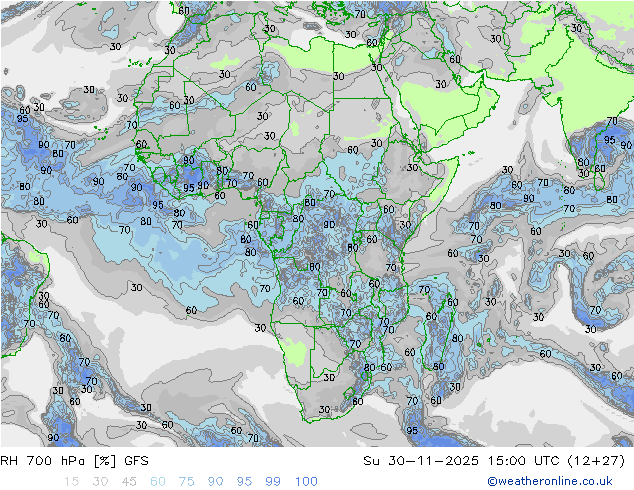Click the "Su 30-11-2025" forecast date
Screen dimensions: 634x490
421,460
